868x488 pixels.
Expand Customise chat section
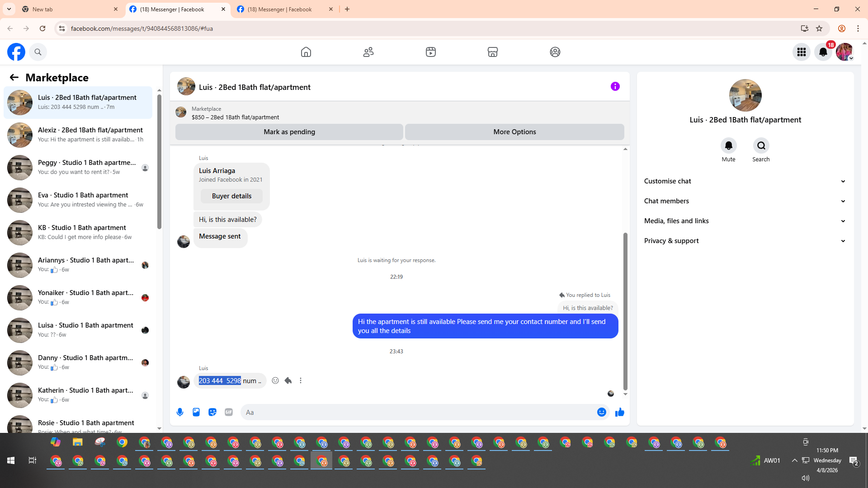click(x=745, y=181)
